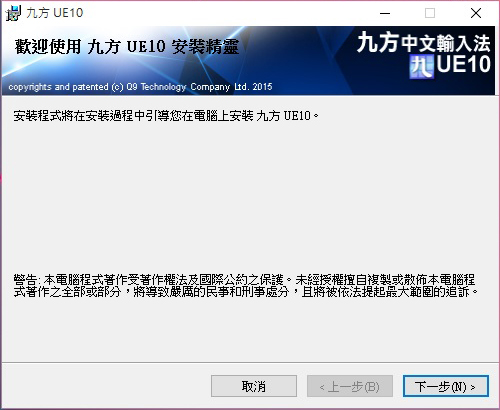This screenshot has height=410, width=500.
Task: Click the large white UE10 text in the banner
Action: pos(464,64)
